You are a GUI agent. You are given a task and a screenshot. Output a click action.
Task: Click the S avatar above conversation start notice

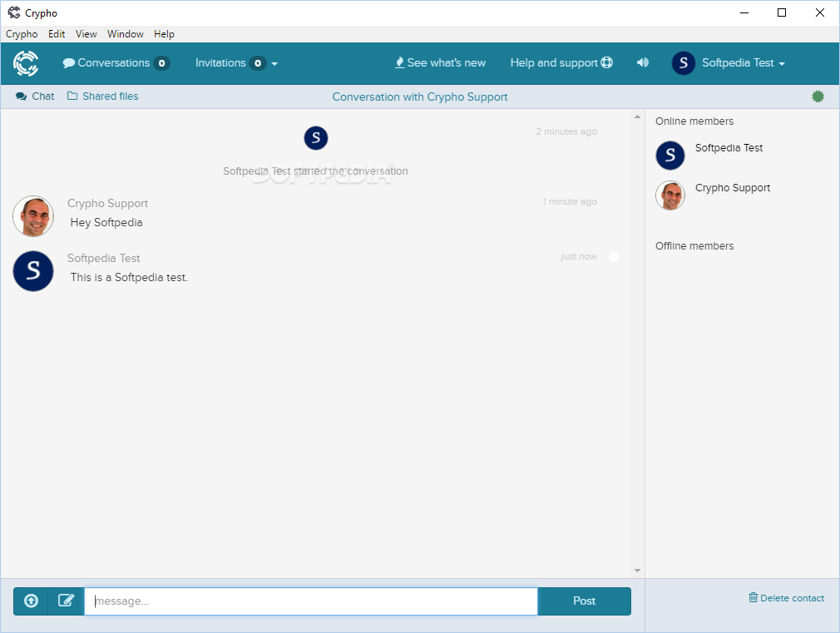(x=316, y=138)
